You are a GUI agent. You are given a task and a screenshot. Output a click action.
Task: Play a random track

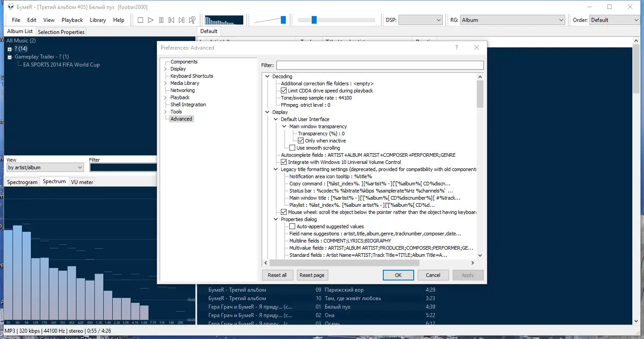(192, 20)
